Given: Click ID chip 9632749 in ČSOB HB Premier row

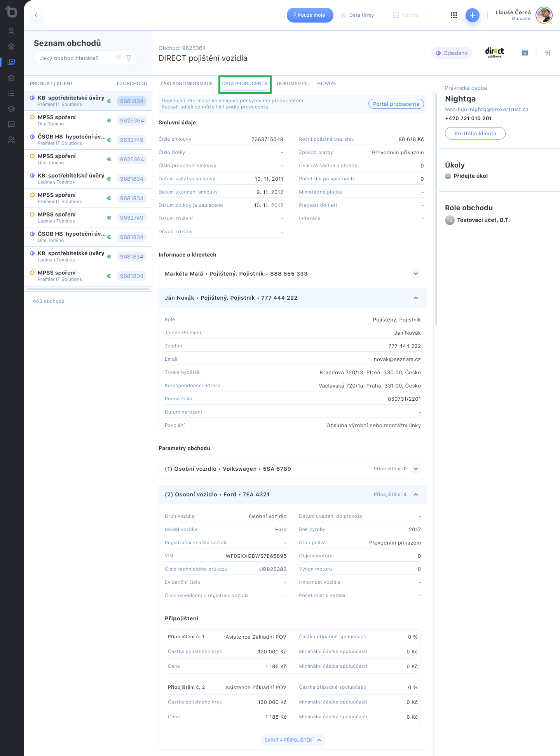Looking at the screenshot, I should point(132,140).
